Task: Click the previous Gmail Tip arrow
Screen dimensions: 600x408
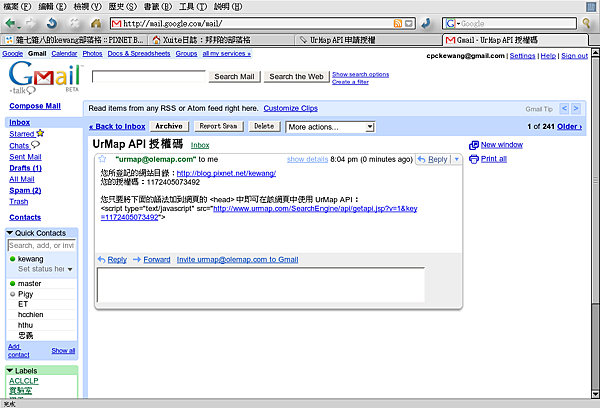Action: [x=564, y=109]
